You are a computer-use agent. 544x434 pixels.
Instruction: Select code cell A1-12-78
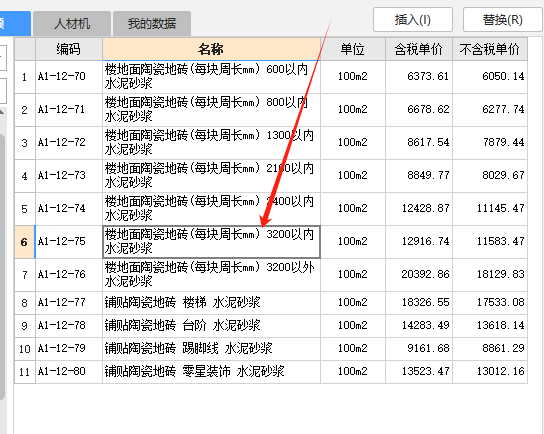tap(69, 326)
